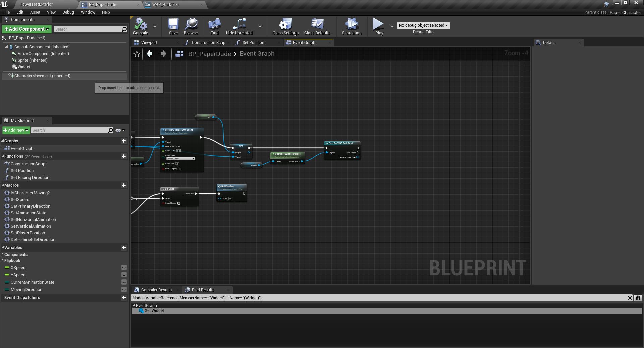Add a new variable with plus icon
Screen dimensions: 644x348
pos(124,248)
